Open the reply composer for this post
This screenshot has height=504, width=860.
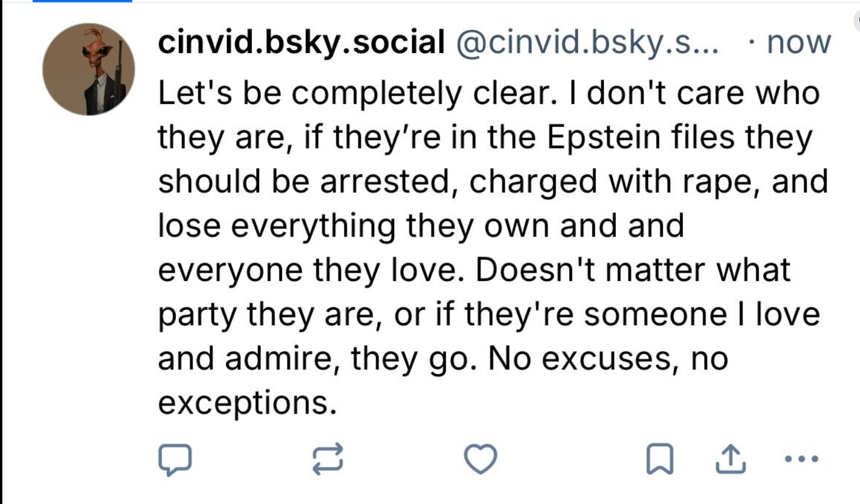click(175, 460)
